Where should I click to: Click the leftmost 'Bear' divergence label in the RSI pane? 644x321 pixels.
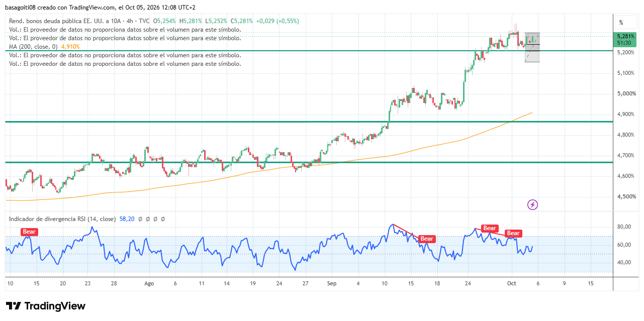pos(29,232)
